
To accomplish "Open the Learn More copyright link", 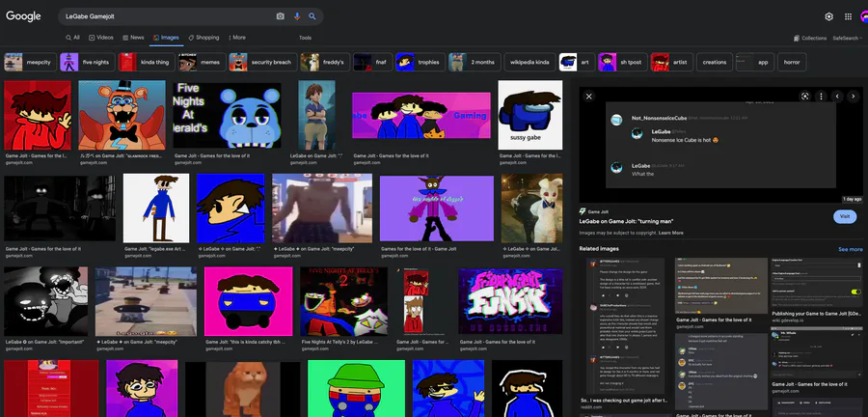I will tap(670, 234).
